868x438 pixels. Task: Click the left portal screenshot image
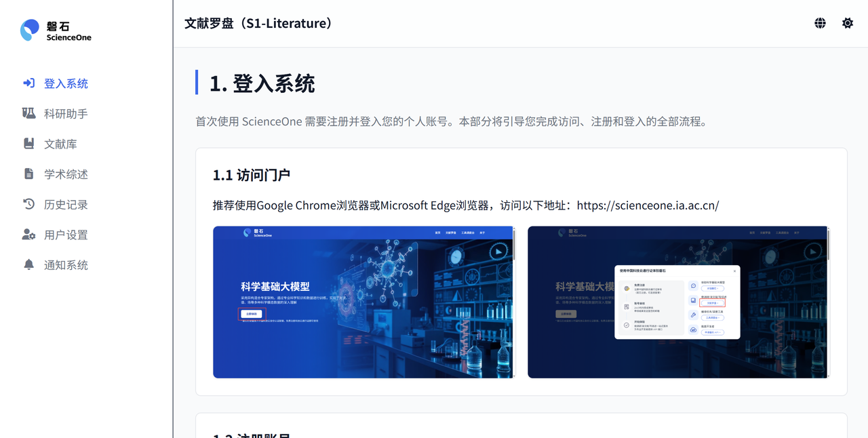point(363,302)
